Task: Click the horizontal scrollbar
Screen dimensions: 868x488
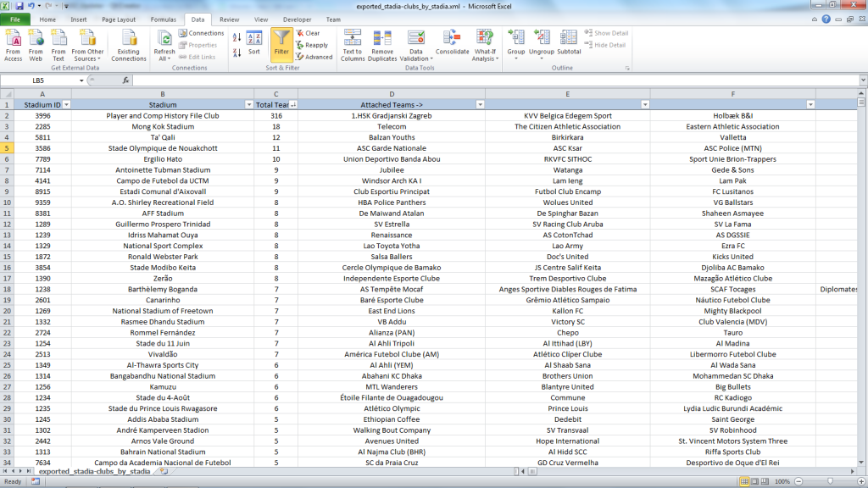Action: [687, 472]
